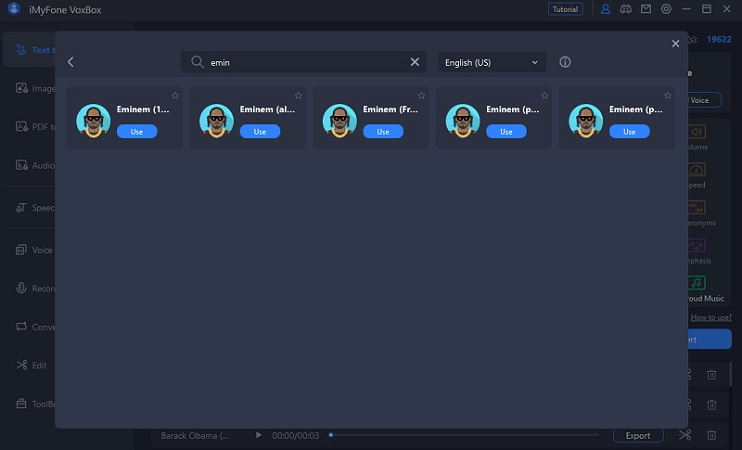Use the fifth Eminem (p... voice
This screenshot has height=450, width=742.
click(x=629, y=132)
